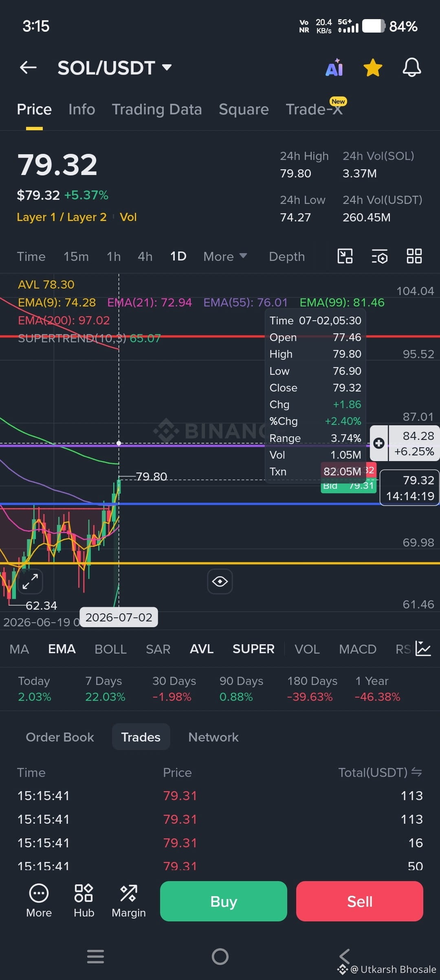This screenshot has width=440, height=980.
Task: Tap the 180 Days -39.63% performance
Action: pos(312,689)
